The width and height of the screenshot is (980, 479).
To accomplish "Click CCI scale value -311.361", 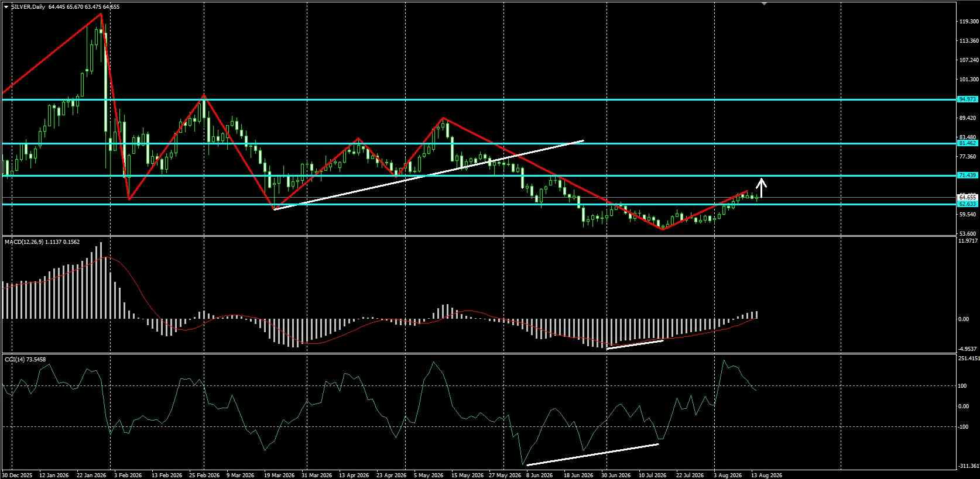I will coord(969,466).
